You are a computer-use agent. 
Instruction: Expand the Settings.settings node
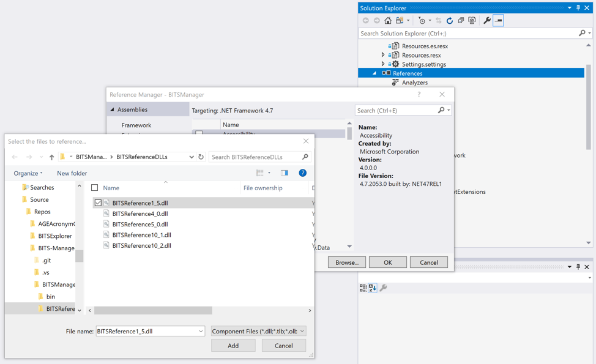[x=383, y=64]
